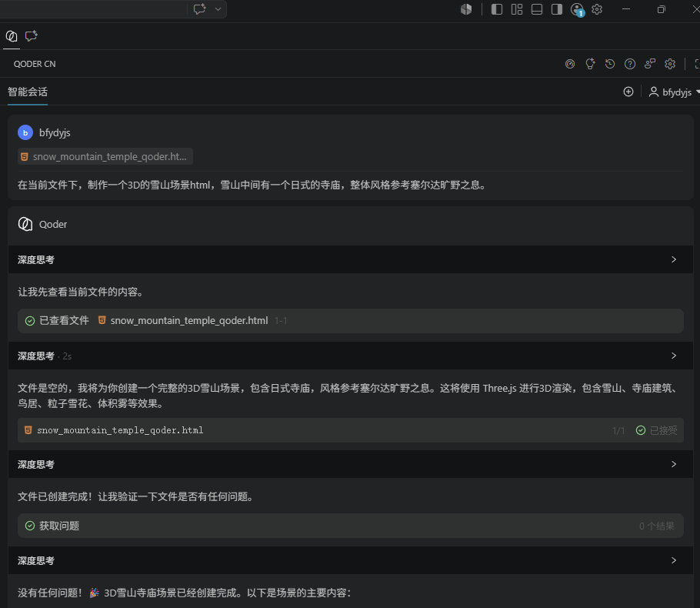The height and width of the screenshot is (608, 700).
Task: Expand the 深度思考 section above 文件已创建完成
Action: [x=351, y=464]
